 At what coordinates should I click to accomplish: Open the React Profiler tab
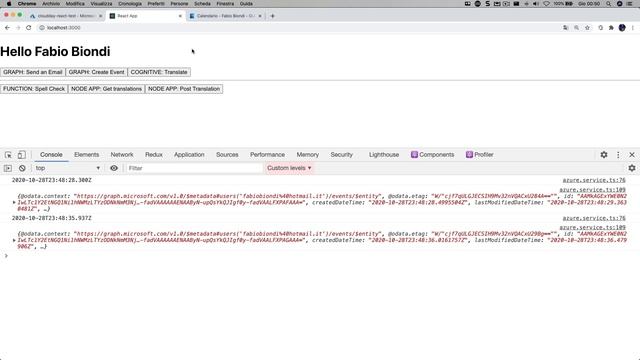tap(480, 155)
